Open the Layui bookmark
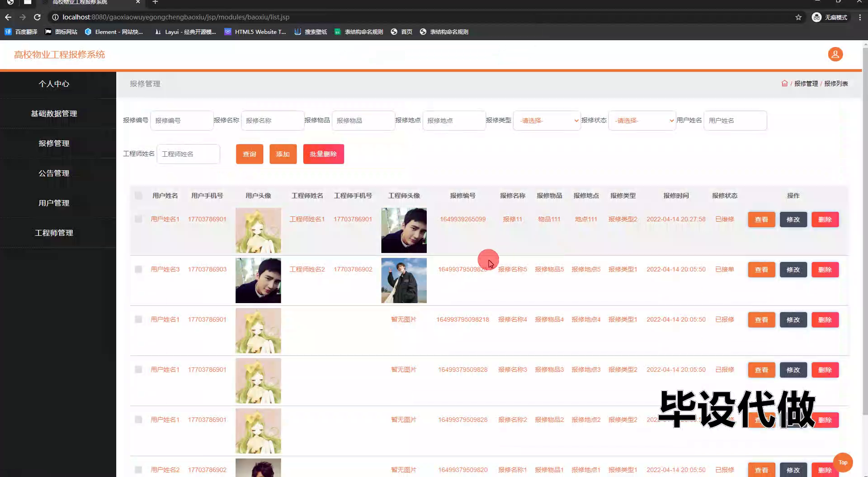Viewport: 868px width, 477px height. [x=185, y=32]
